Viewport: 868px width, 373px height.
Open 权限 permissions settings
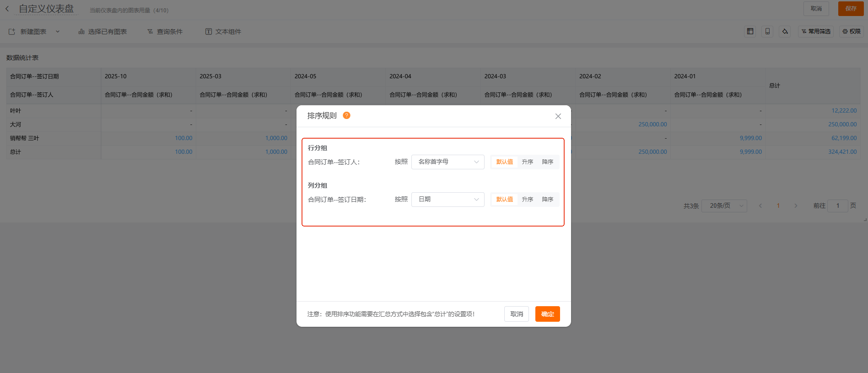[x=851, y=32]
